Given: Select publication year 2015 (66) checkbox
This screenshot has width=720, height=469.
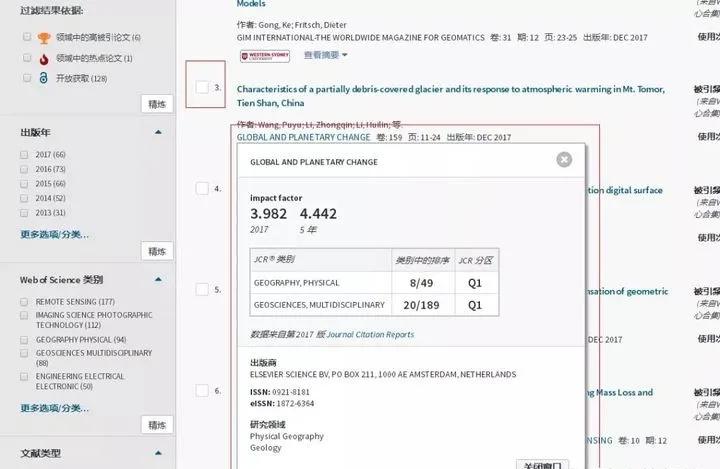Looking at the screenshot, I should (x=24, y=184).
